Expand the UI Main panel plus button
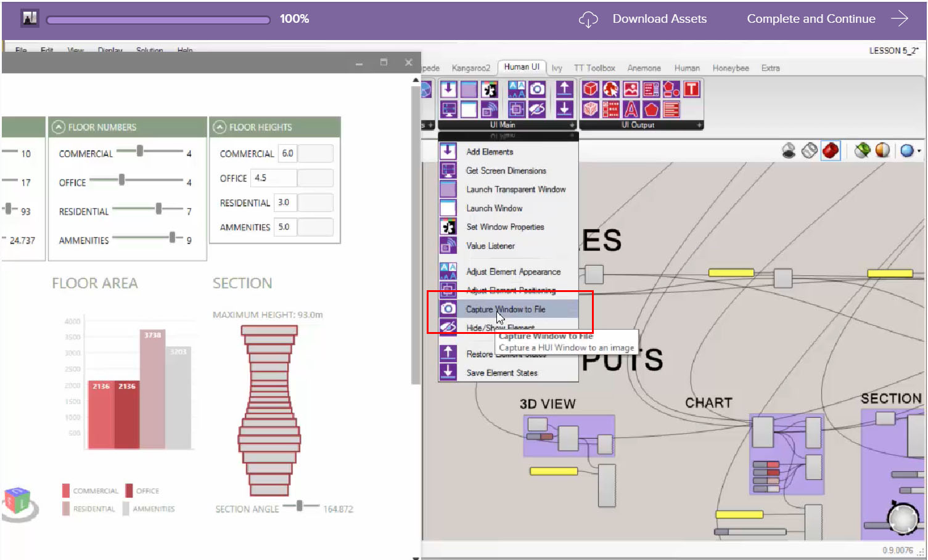928x560 pixels. 572,125
